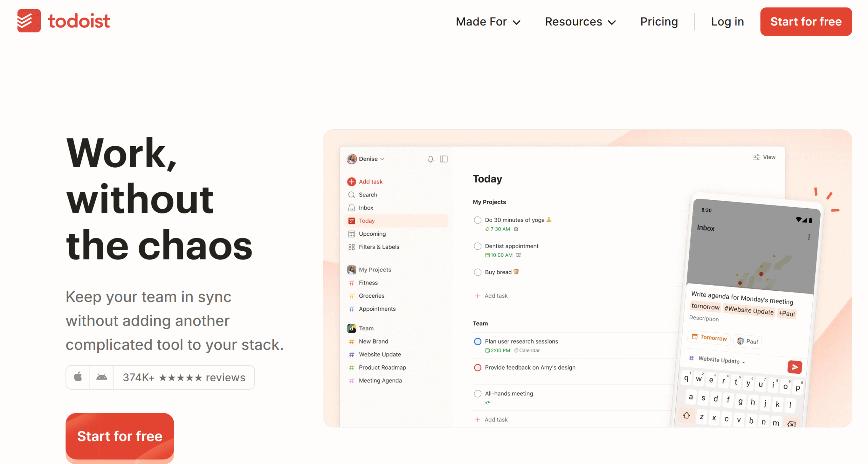Click the #Website Update highlighted tag
The image size is (868, 464).
point(749,310)
